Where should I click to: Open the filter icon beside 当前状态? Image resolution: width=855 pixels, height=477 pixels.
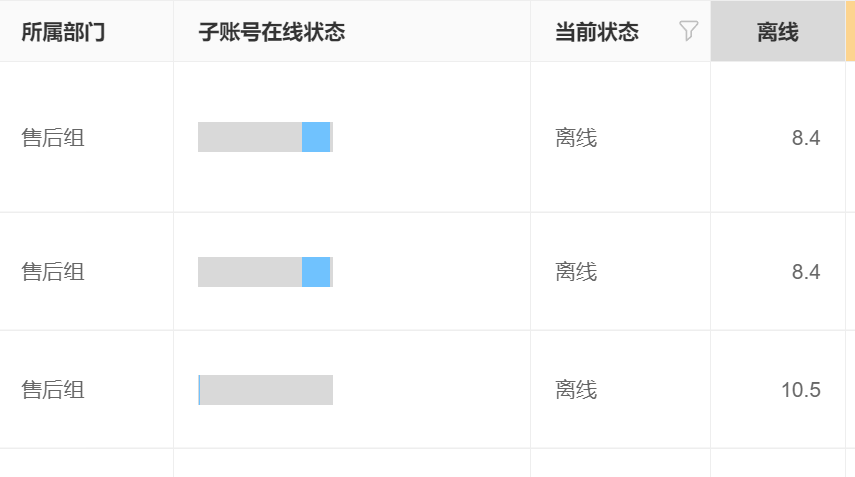pyautogui.click(x=688, y=31)
